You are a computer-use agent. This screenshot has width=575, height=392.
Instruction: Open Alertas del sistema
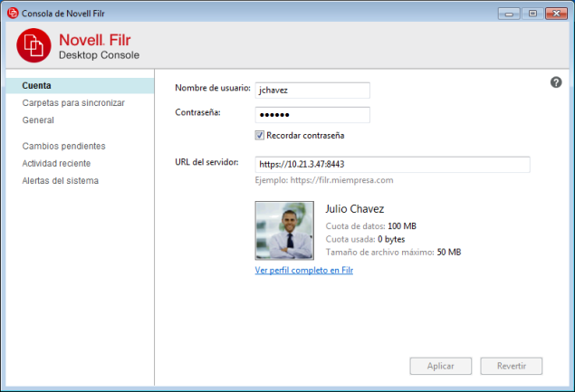tap(60, 180)
